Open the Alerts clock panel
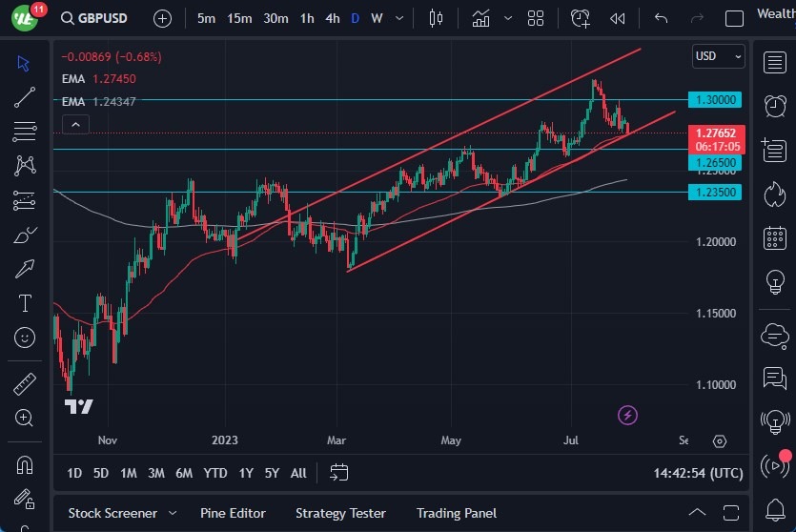Image resolution: width=796 pixels, height=532 pixels. 774,105
